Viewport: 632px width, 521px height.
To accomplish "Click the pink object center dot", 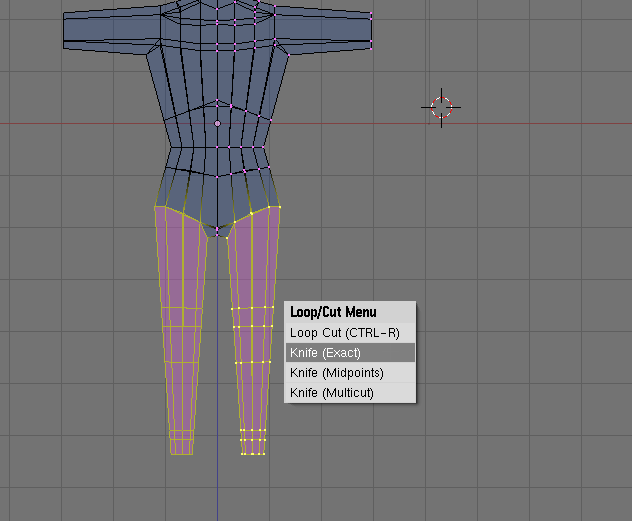I will coord(217,123).
